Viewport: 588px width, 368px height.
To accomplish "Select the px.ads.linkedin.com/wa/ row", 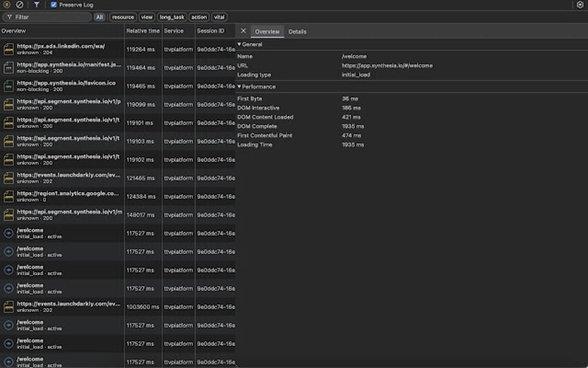I will coord(118,49).
